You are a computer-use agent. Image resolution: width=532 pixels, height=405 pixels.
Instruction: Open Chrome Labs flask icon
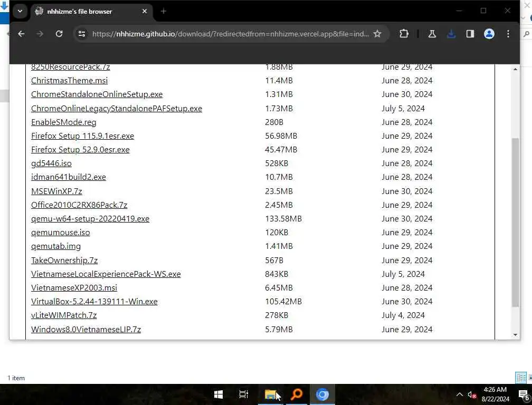tap(432, 34)
